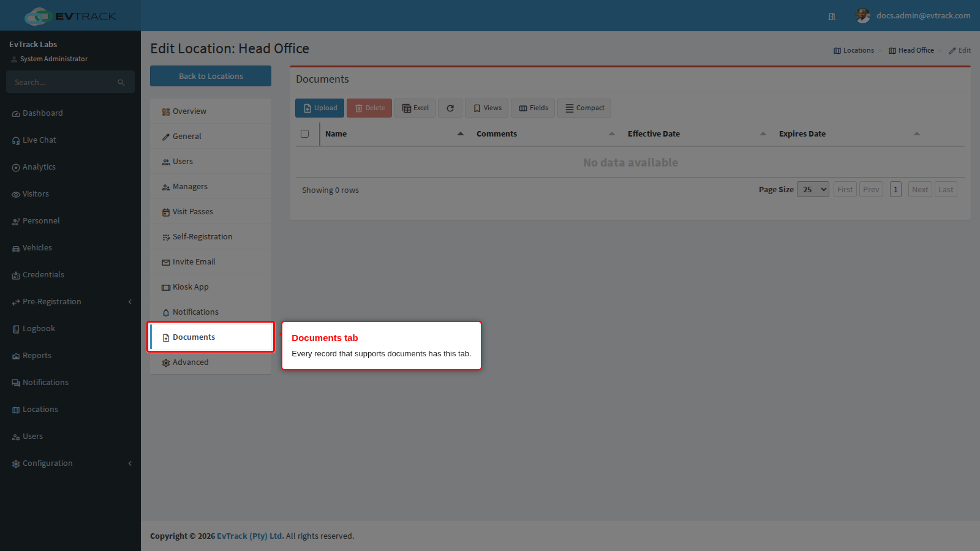Screen dimensions: 980x551
Task: Click the user avatar in the header
Action: 863,16
